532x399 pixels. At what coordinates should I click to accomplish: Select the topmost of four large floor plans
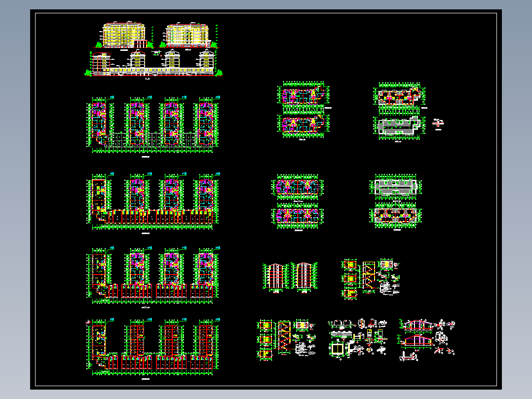pyautogui.click(x=152, y=125)
